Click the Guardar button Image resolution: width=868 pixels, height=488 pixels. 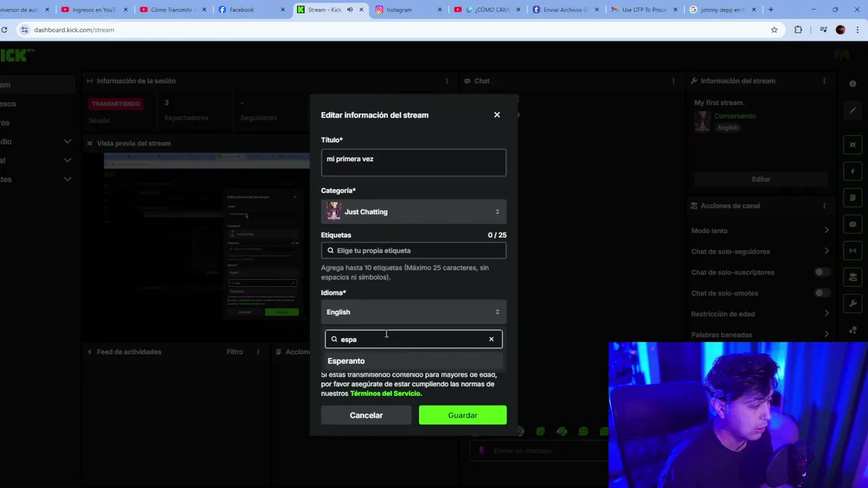click(462, 415)
